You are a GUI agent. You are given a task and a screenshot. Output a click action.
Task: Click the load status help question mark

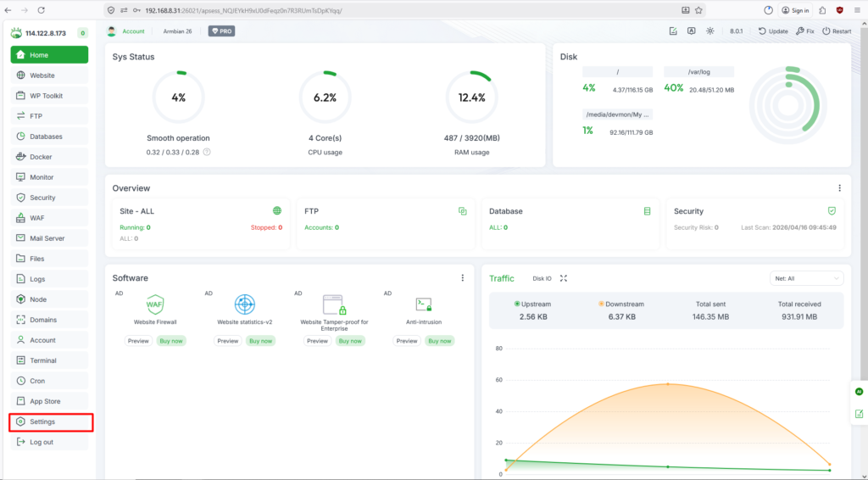207,153
